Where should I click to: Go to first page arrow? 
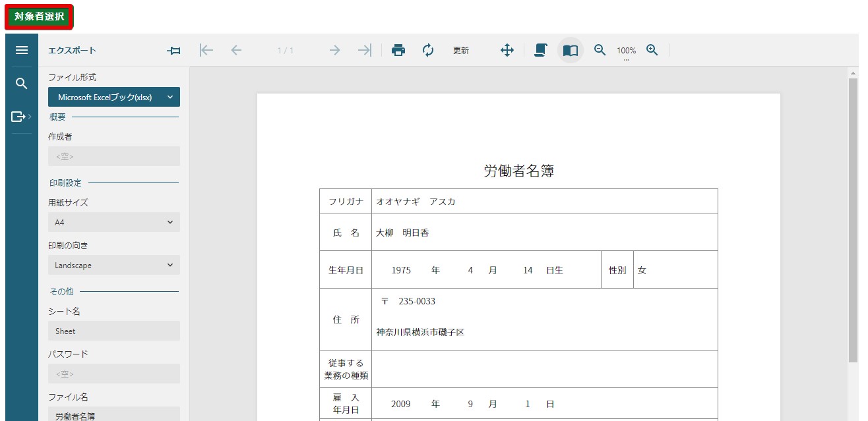pyautogui.click(x=206, y=50)
